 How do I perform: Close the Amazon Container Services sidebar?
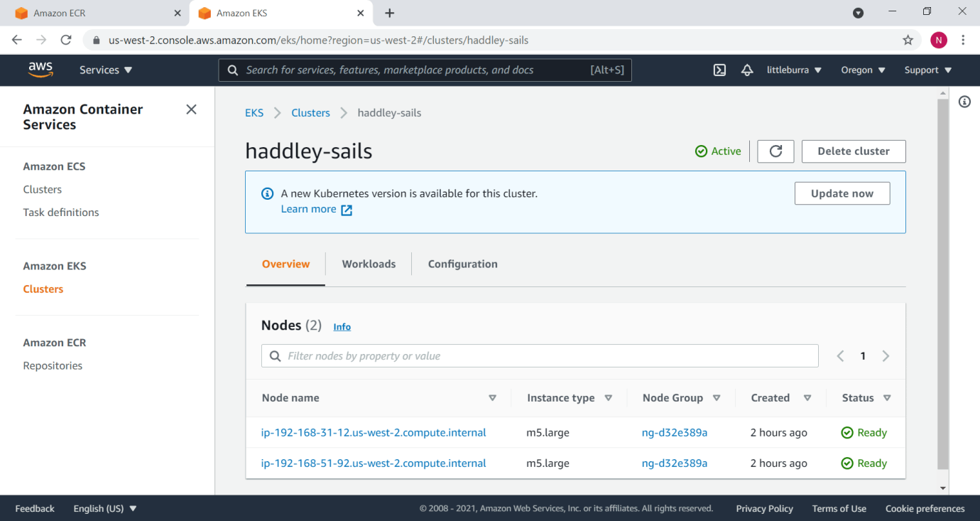(191, 109)
